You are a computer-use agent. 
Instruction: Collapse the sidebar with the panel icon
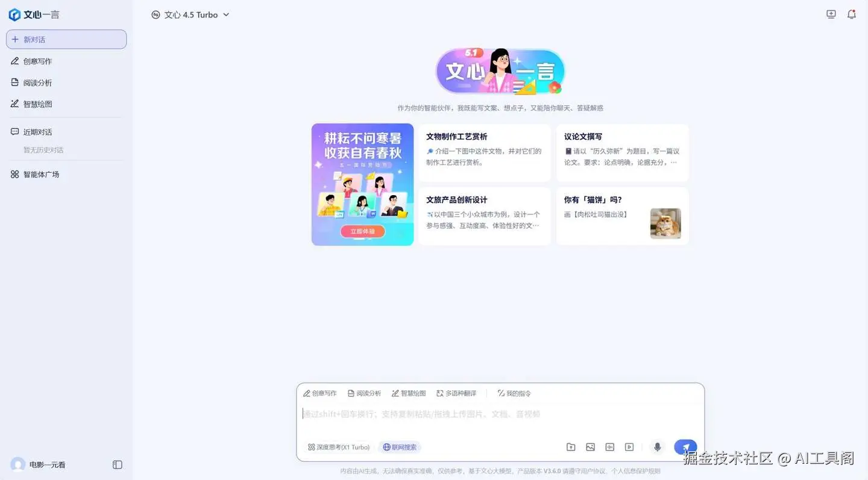118,464
